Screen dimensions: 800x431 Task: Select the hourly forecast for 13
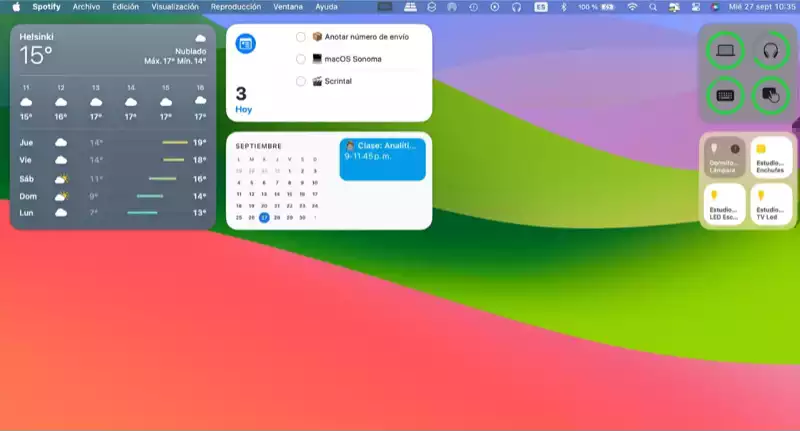[x=95, y=102]
